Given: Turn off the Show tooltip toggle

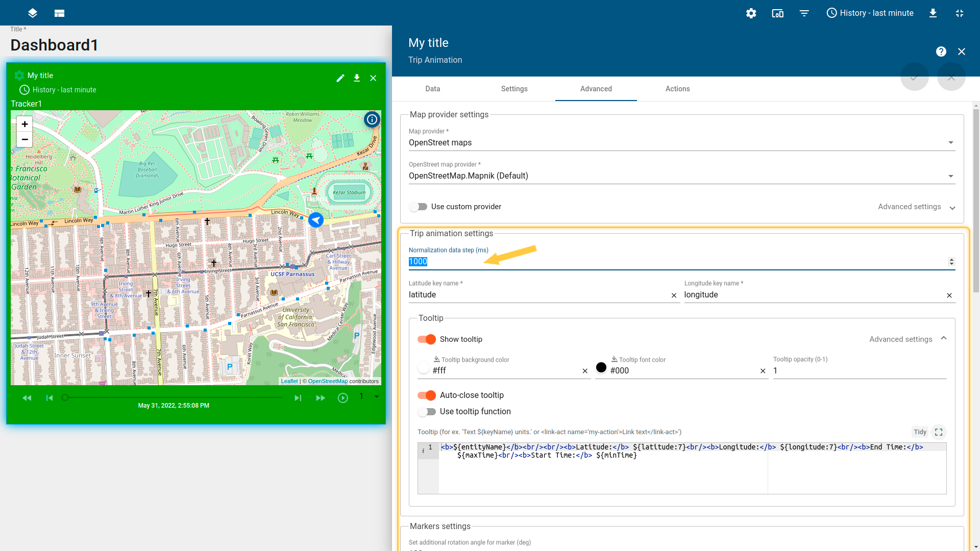Looking at the screenshot, I should (426, 339).
